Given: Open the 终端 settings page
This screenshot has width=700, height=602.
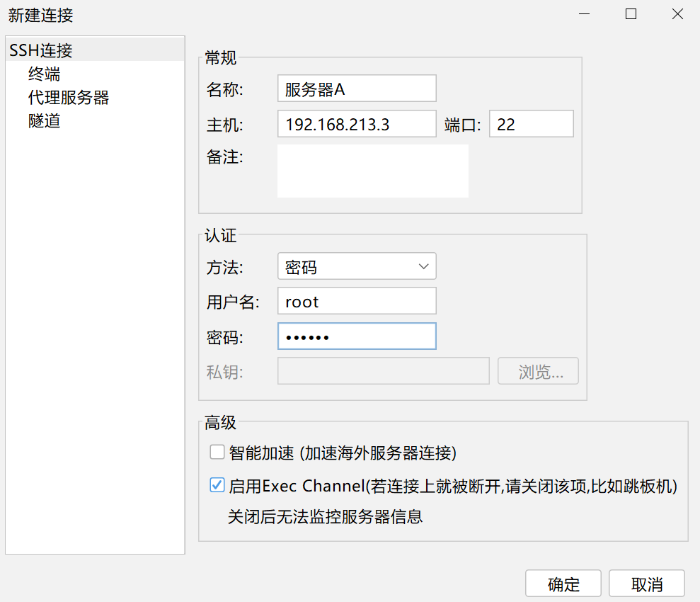Looking at the screenshot, I should [x=44, y=74].
